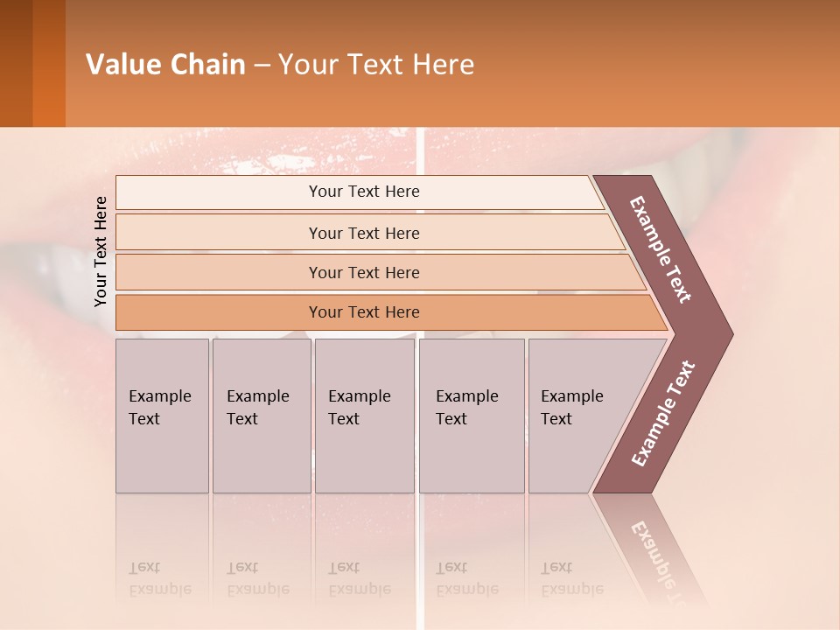Select the topmost lightest 'Your Text Here' bar
The width and height of the screenshot is (840, 630).
point(364,192)
